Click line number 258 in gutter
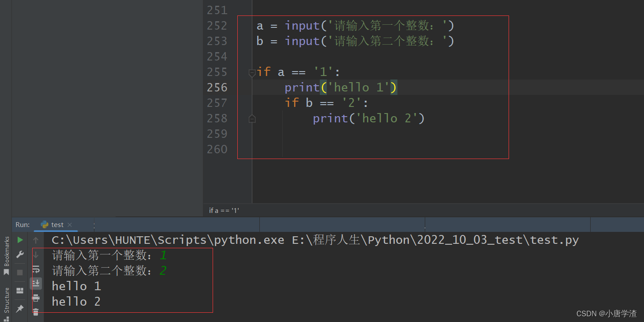Viewport: 644px width, 322px height. tap(217, 118)
